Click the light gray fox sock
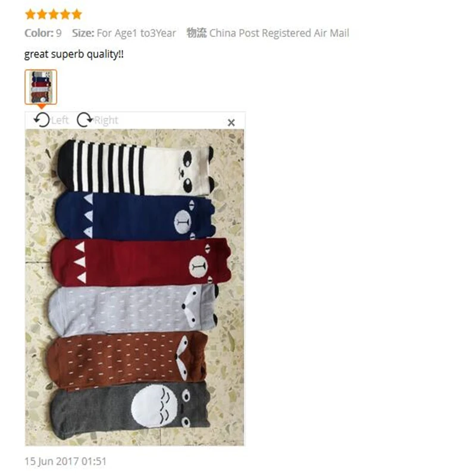 pyautogui.click(x=133, y=310)
